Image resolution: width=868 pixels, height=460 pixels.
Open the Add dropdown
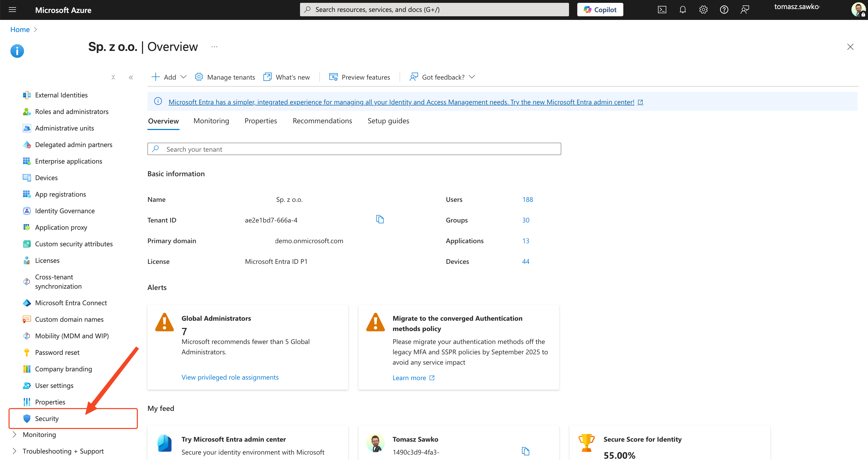[169, 77]
